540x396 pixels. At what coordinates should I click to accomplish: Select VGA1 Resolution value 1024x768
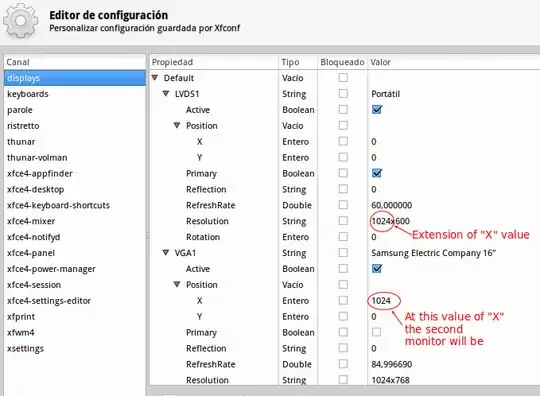[x=391, y=380]
